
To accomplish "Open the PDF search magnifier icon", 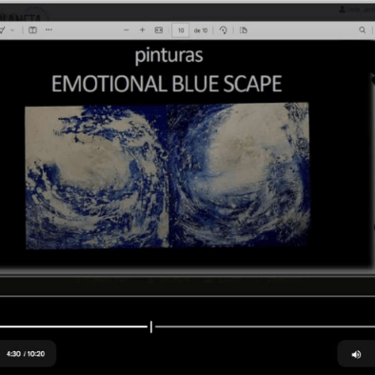I will (x=362, y=30).
